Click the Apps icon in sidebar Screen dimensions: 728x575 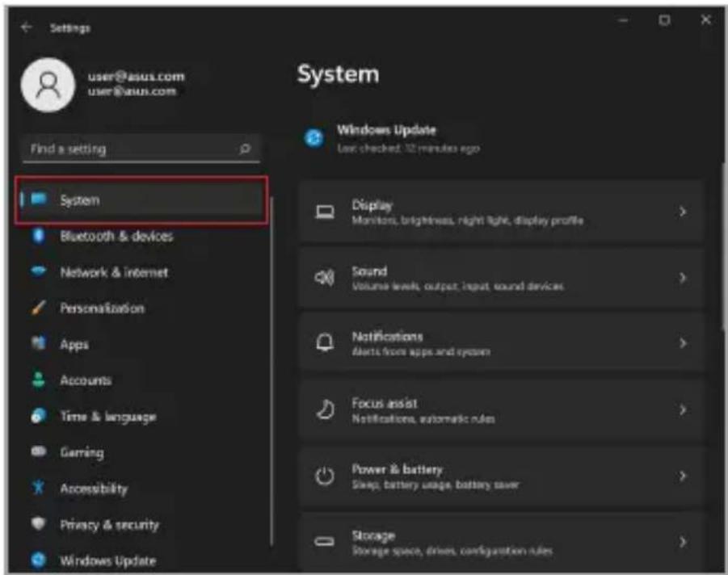[x=39, y=343]
